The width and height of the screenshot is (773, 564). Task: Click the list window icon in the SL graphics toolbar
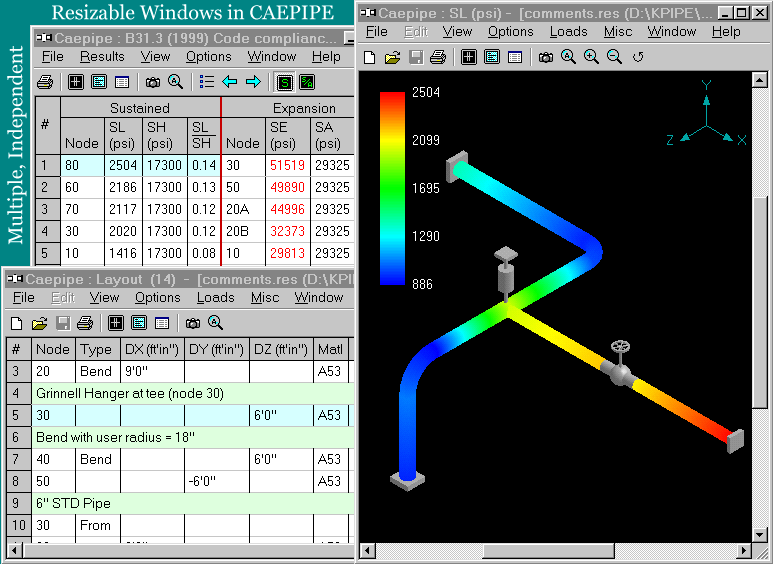click(x=492, y=57)
